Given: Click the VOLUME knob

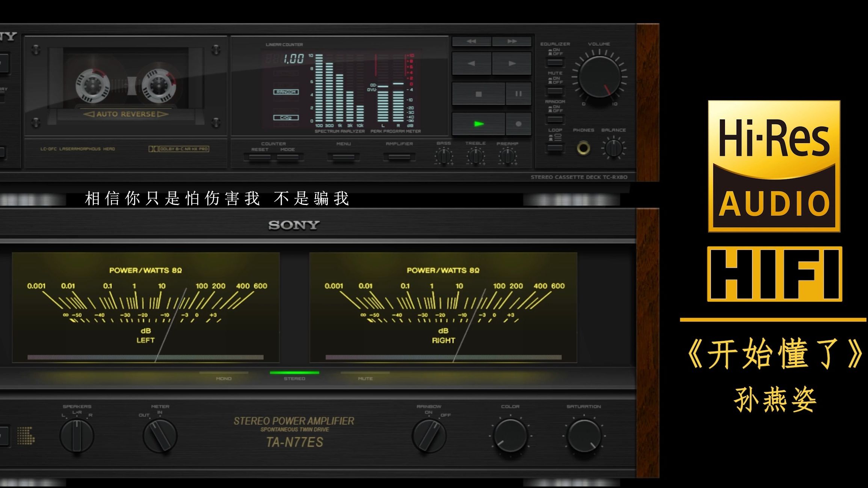Looking at the screenshot, I should click(x=599, y=77).
